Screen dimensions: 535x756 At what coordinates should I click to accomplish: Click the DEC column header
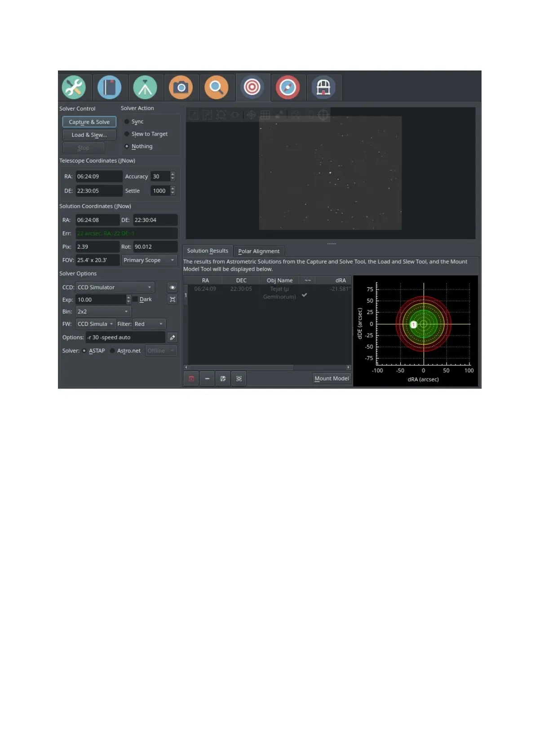(x=241, y=280)
